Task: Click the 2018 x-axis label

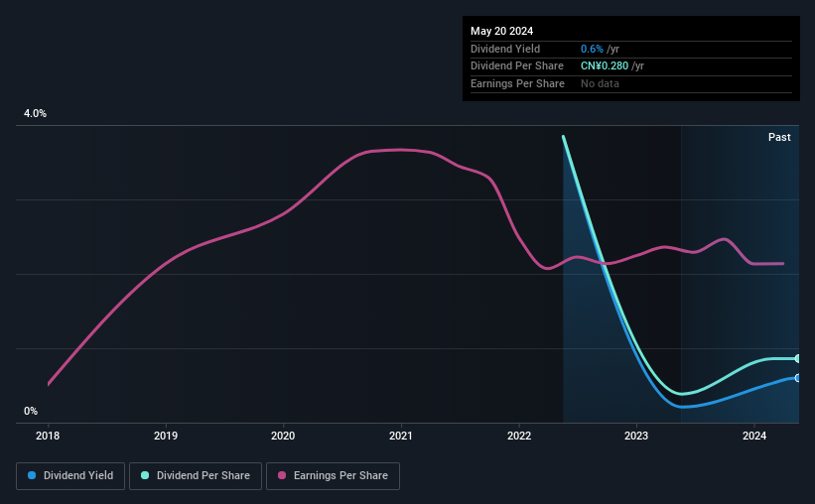Action: click(x=48, y=436)
